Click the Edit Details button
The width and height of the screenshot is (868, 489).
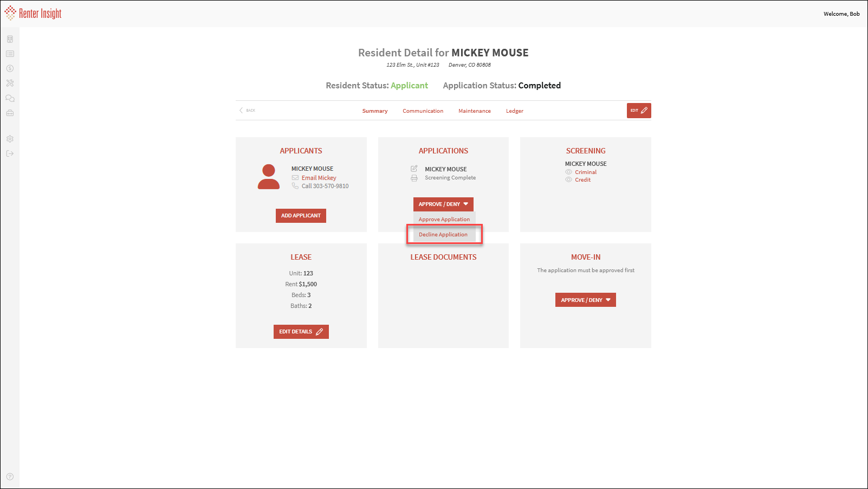pos(301,332)
